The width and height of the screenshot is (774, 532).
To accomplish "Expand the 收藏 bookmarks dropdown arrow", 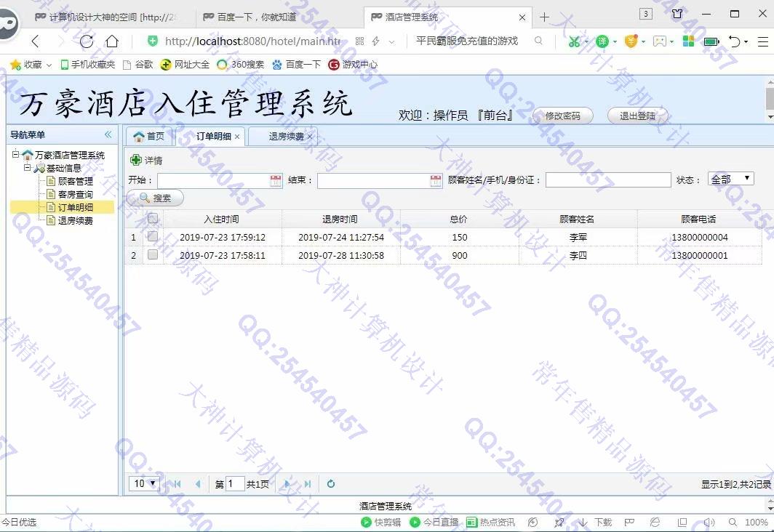I will [49, 65].
